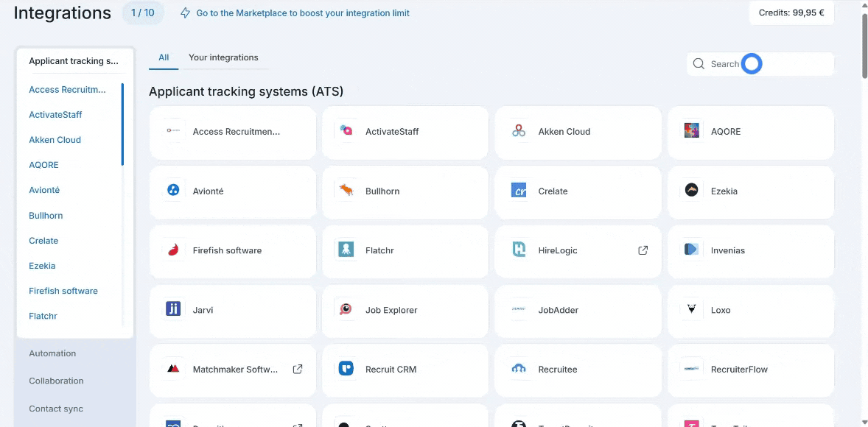
Task: Jump to ActivateStaff in sidebar
Action: [x=55, y=115]
